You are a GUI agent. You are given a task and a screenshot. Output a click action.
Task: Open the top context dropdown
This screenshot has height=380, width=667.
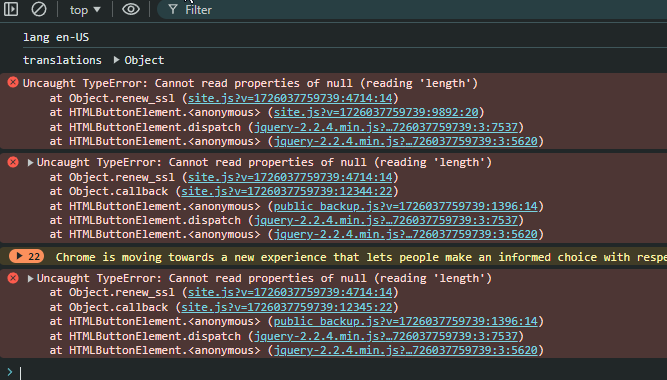point(85,10)
